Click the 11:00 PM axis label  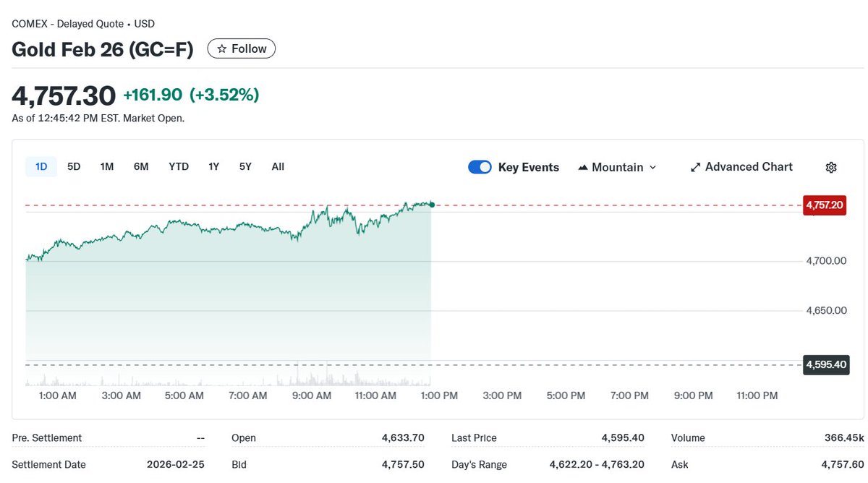[x=757, y=396]
